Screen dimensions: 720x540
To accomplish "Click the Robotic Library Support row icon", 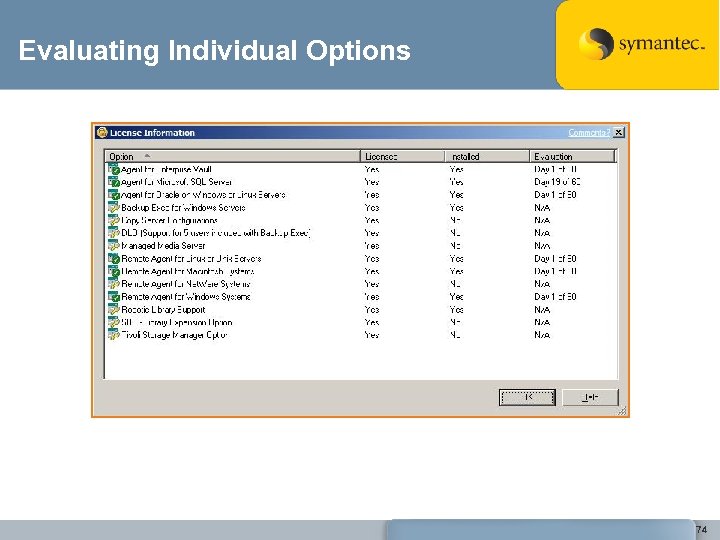I will 114,309.
